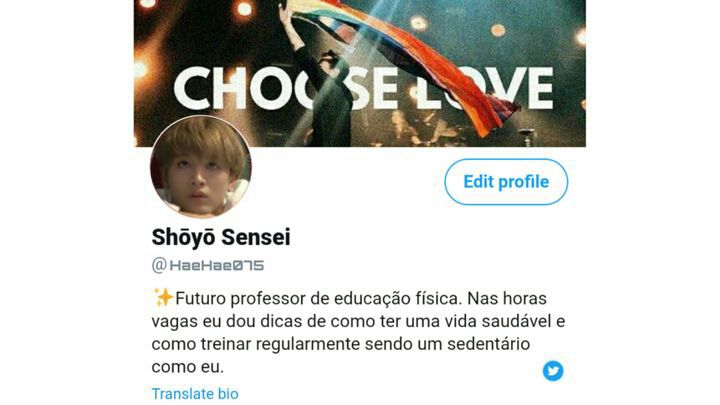Click the word CHOOSE in the banner
Screen dimensions: 720x405
286,88
